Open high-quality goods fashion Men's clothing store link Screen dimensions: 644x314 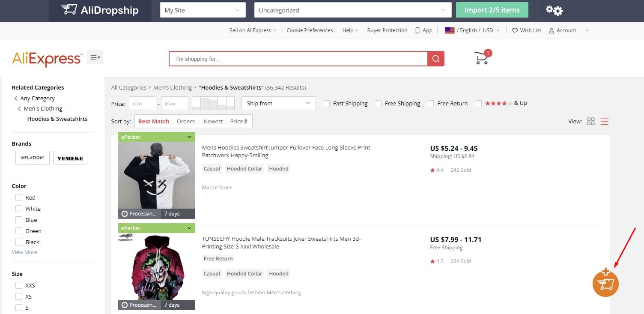coord(251,293)
